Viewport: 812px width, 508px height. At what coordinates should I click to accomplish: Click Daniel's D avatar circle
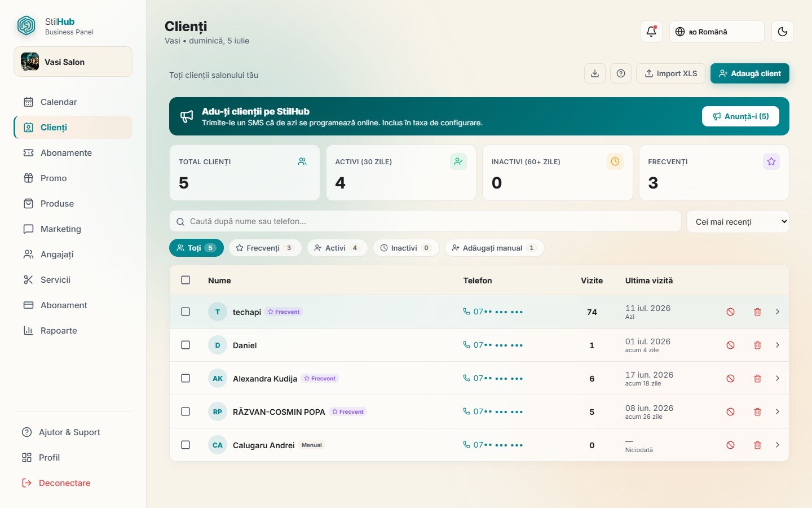click(x=218, y=345)
